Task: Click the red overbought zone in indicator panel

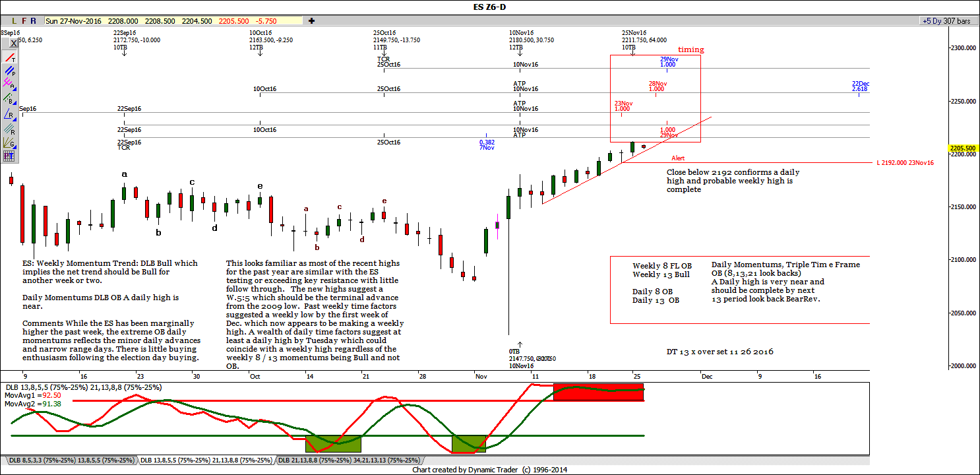Action: pos(598,392)
